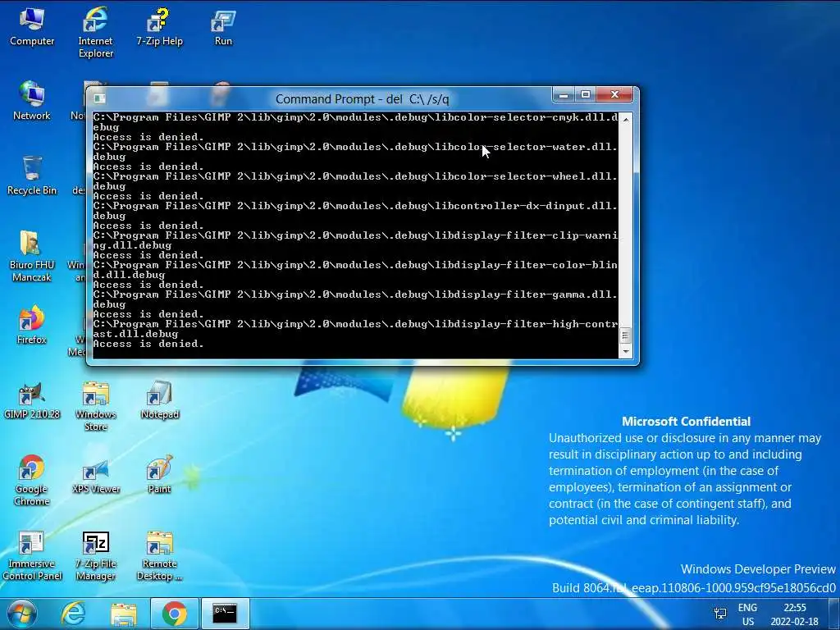Select the Network desktop icon

[32, 101]
